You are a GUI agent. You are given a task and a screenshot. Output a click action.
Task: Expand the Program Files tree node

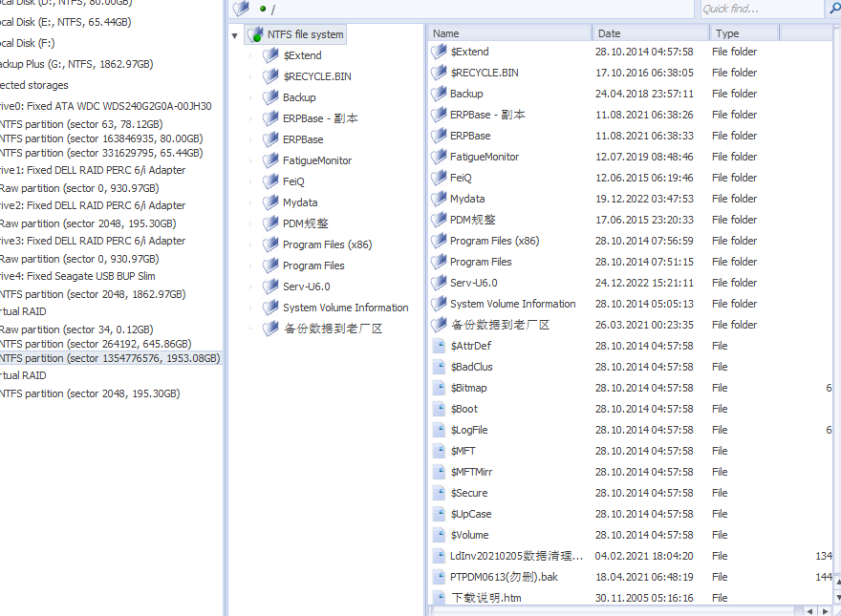pyautogui.click(x=250, y=266)
